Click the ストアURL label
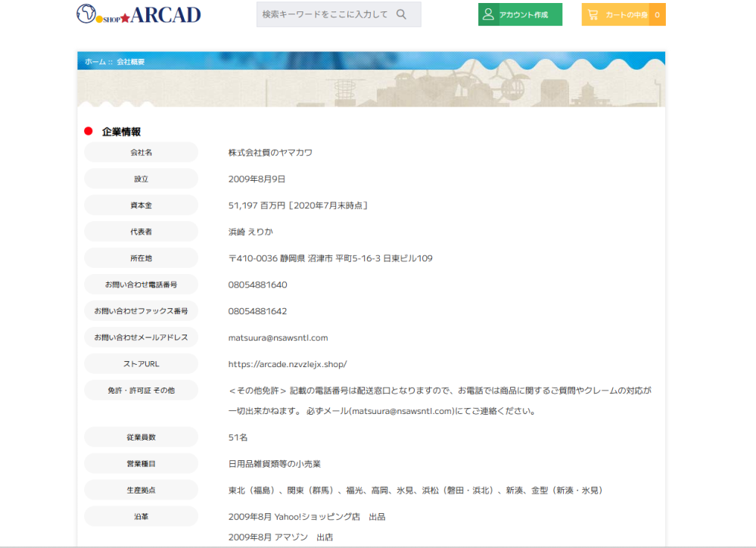Screen dimensions: 756x548 coord(141,364)
